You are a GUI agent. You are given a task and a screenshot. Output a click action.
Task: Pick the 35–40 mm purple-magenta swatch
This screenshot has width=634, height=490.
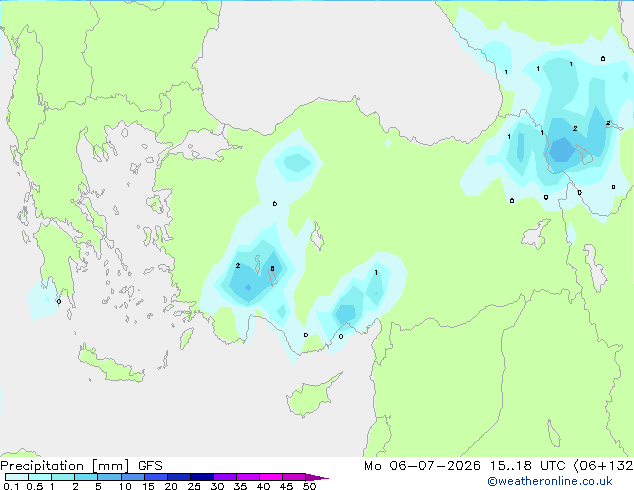(248, 477)
